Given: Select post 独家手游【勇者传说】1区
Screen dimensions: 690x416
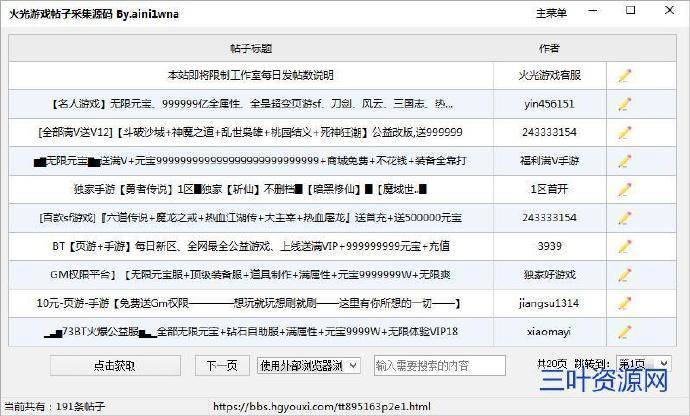Looking at the screenshot, I should [251, 189].
